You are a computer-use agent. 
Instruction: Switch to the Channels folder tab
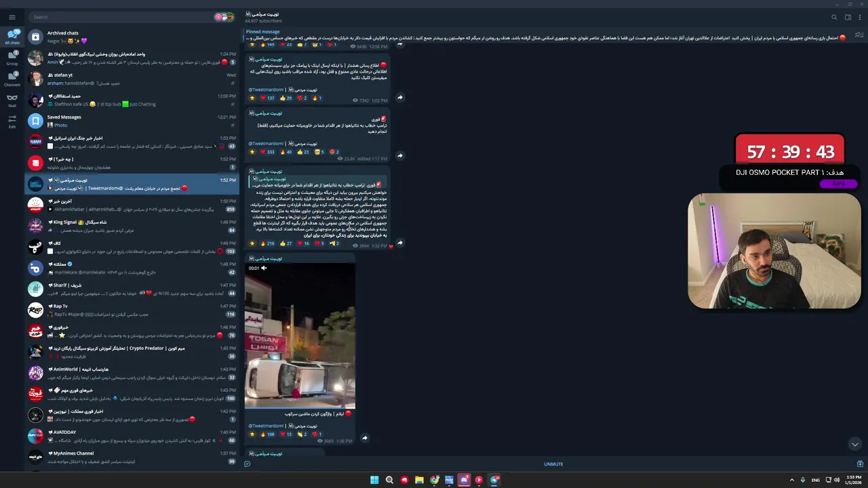click(12, 79)
